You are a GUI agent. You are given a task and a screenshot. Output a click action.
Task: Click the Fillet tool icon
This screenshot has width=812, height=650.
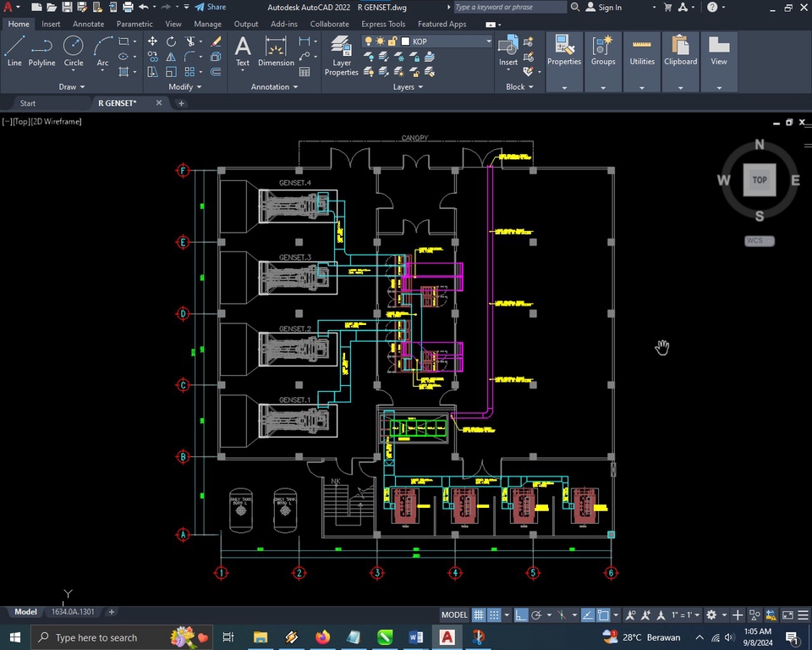[x=190, y=57]
